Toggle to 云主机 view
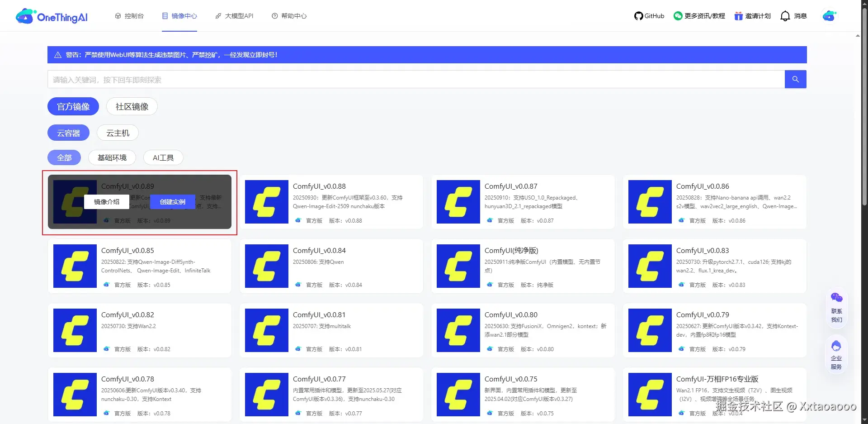The image size is (868, 424). click(118, 133)
